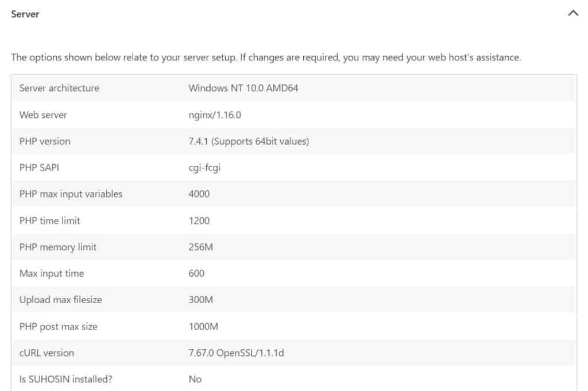
Task: Select the PHP version row label
Action: click(x=45, y=141)
